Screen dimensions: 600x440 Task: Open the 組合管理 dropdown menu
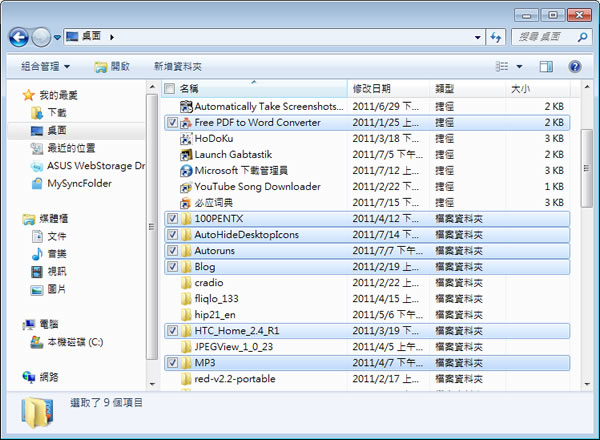pyautogui.click(x=45, y=67)
